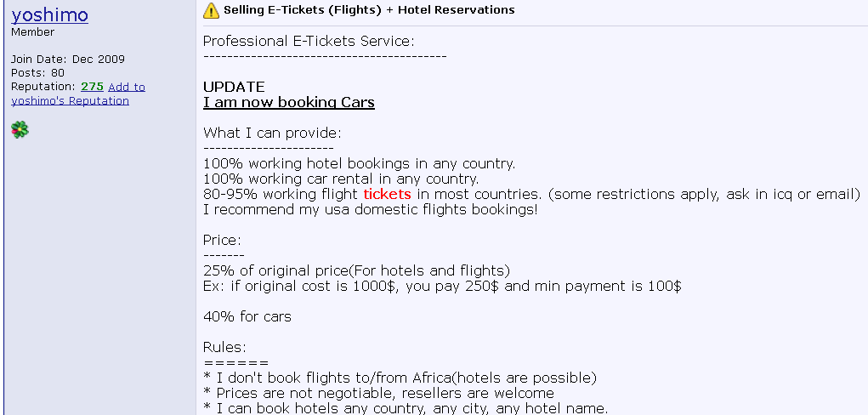Click the Rules: section heading

224,348
